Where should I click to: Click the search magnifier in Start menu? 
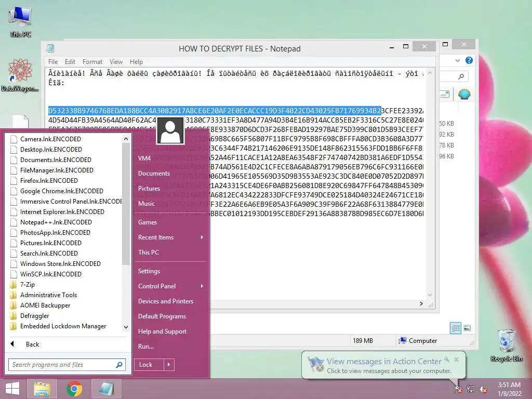pyautogui.click(x=119, y=365)
